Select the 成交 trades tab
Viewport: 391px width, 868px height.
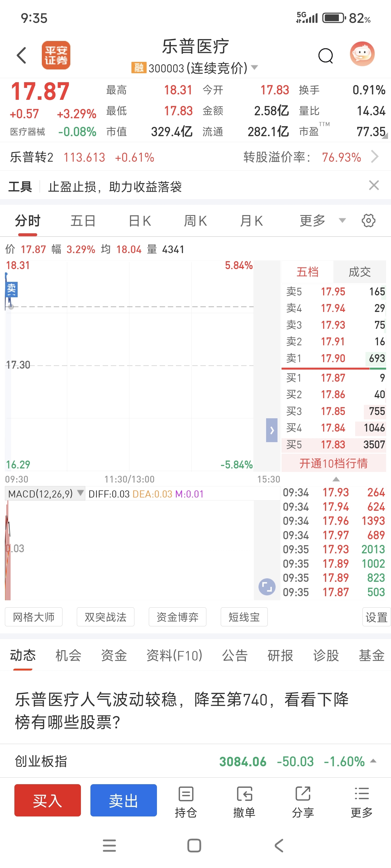point(360,272)
